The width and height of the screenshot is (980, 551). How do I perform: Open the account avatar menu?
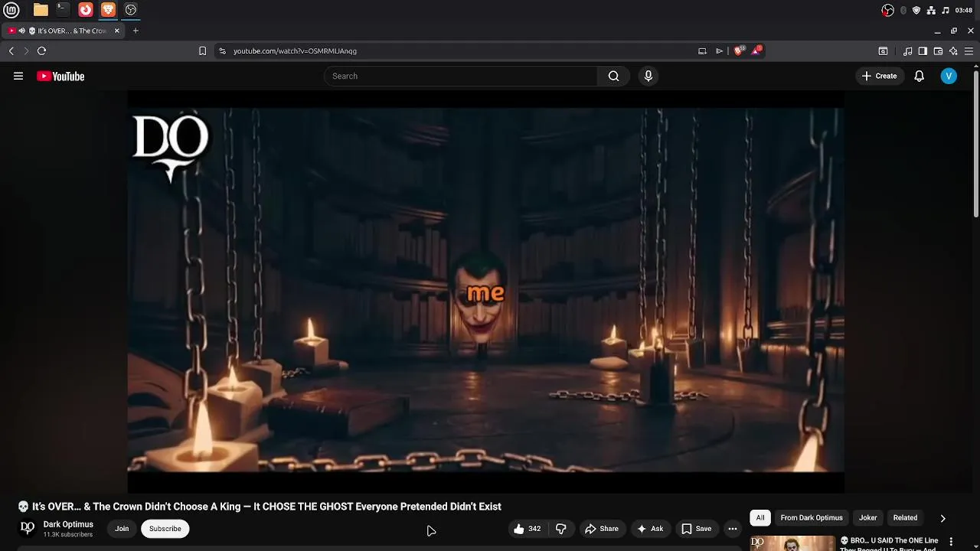949,76
